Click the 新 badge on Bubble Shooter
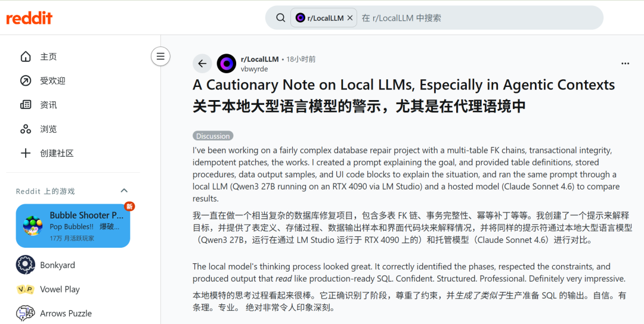The image size is (644, 324). [129, 206]
